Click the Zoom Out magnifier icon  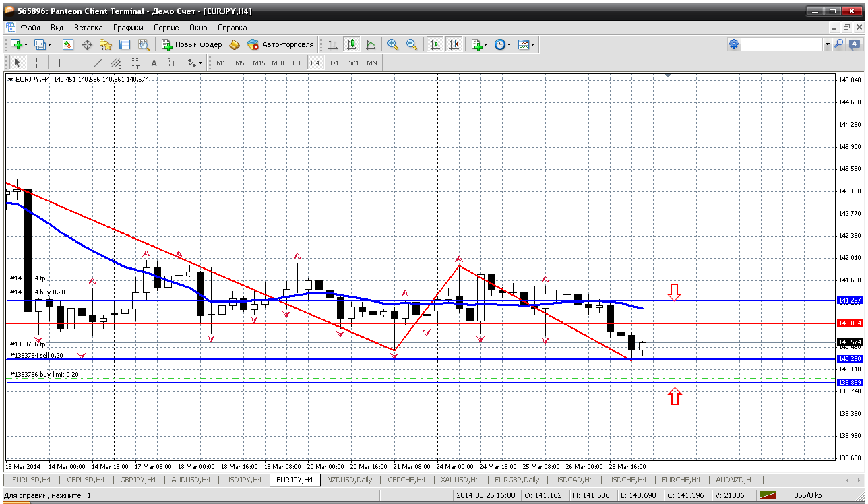(411, 44)
